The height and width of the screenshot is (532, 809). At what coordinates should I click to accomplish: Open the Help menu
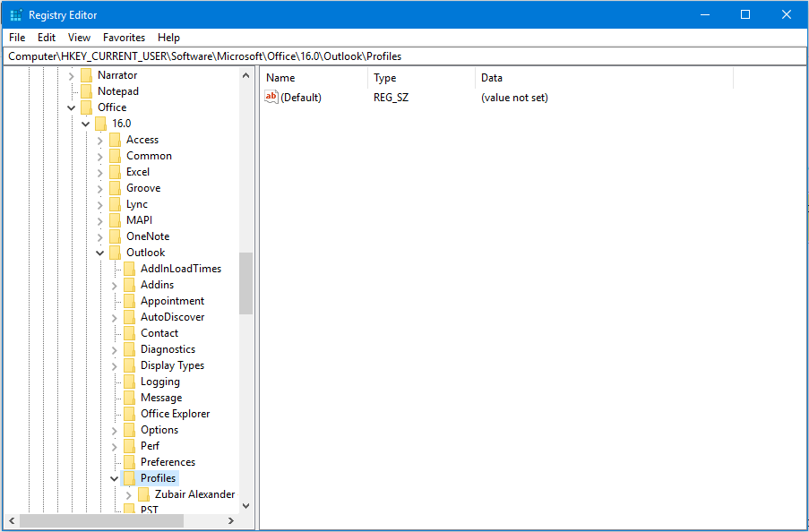tap(168, 37)
